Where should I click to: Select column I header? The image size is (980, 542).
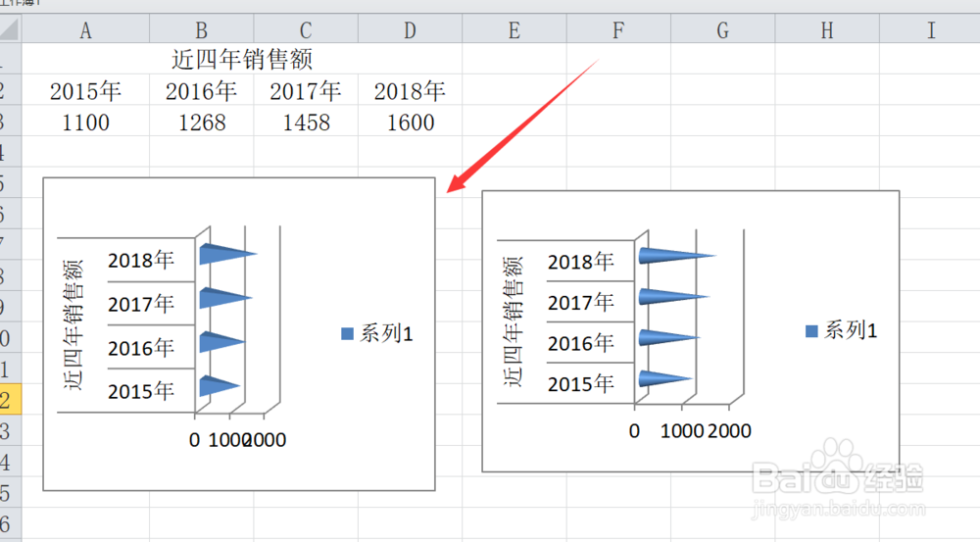931,29
